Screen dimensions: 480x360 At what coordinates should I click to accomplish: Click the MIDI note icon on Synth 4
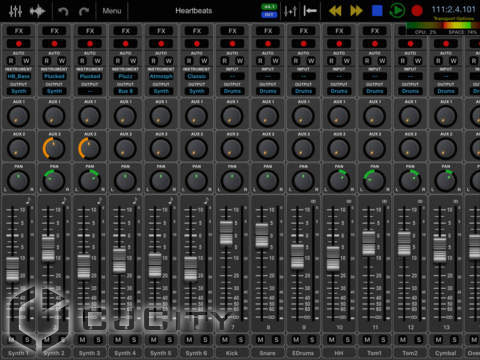coord(135,201)
